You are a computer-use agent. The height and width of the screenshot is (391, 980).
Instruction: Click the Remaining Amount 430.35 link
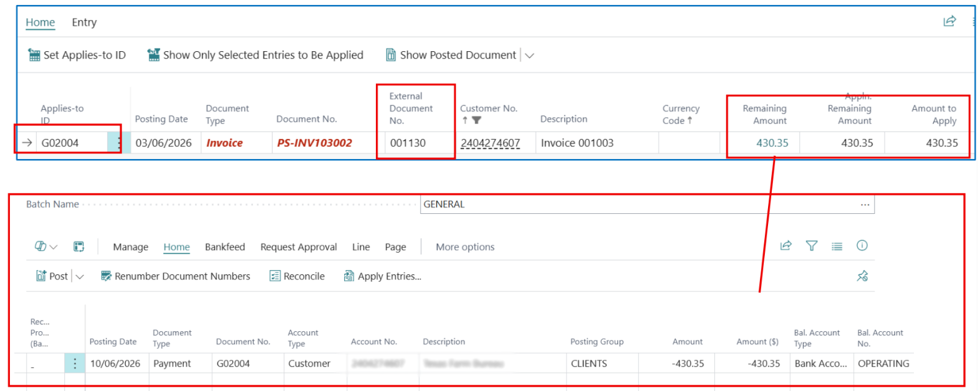[x=772, y=143]
